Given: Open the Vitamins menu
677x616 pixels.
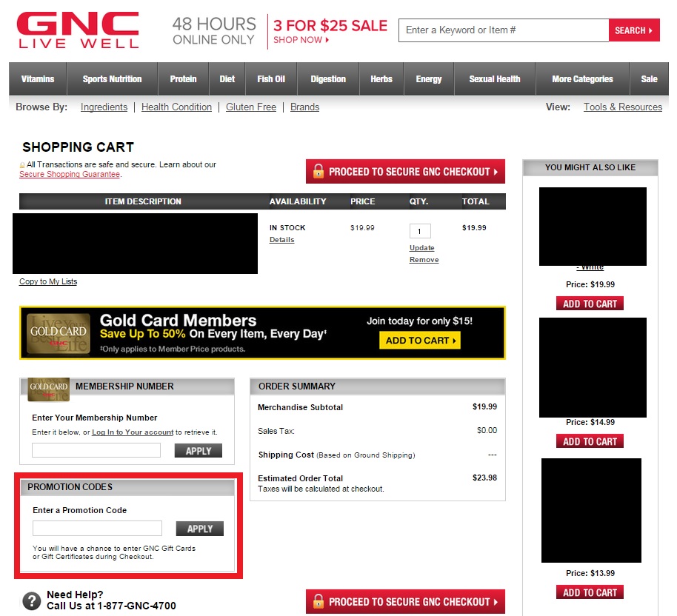Looking at the screenshot, I should point(38,79).
